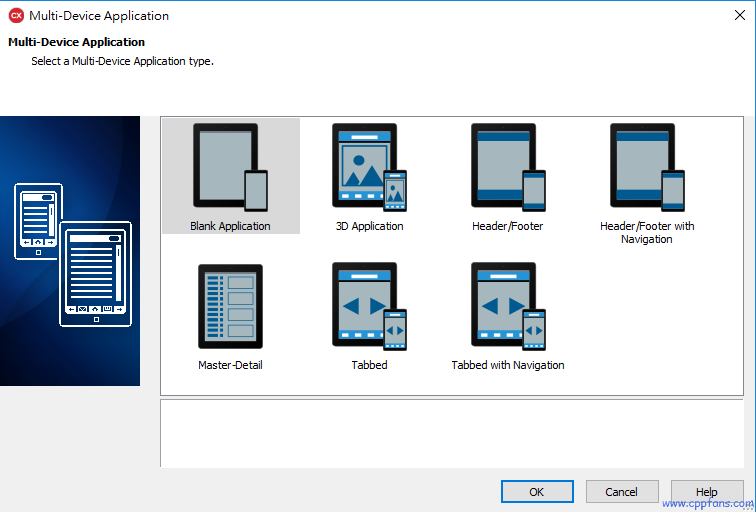Choose the 3D Application template icon
This screenshot has width=756, height=512.
click(369, 167)
